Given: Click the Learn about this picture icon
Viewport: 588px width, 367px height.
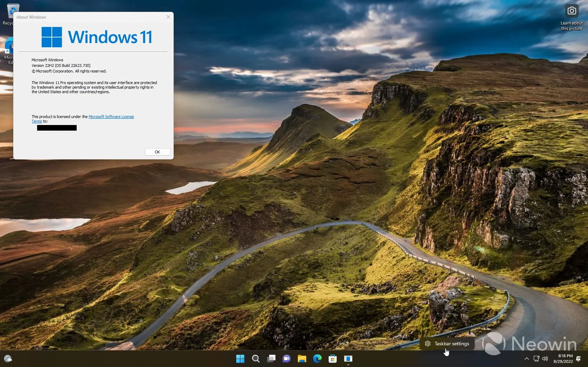Looking at the screenshot, I should click(x=572, y=11).
